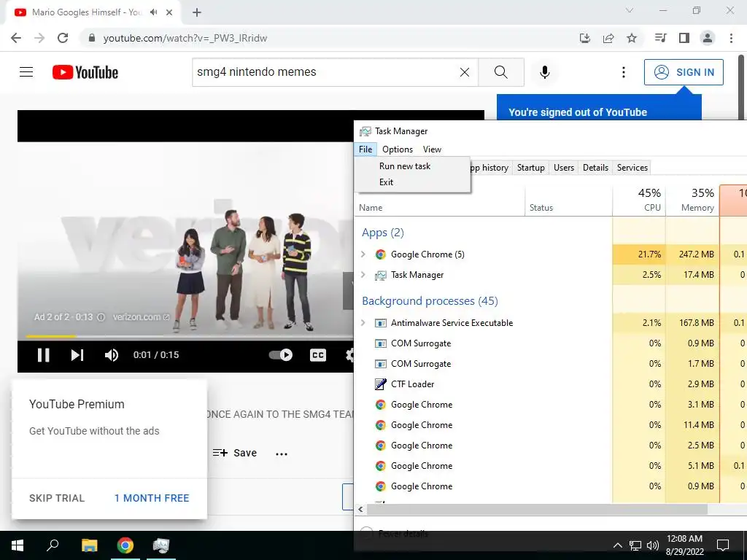Screen dimensions: 747x560
Task: Open Task Manager View menu
Action: tap(432, 149)
